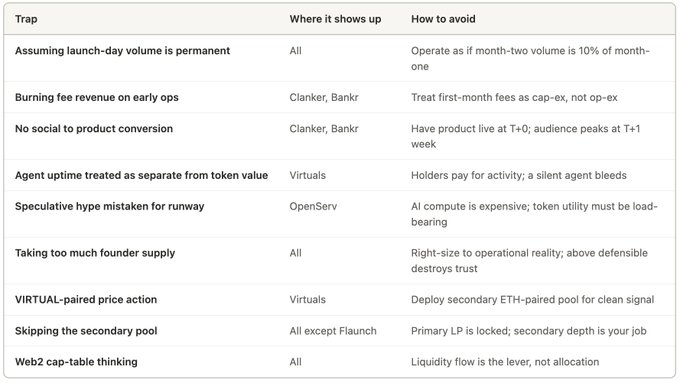Select 'Web2 cap-table thinking' cell
Viewport: 680px width, 383px height.
[76, 362]
